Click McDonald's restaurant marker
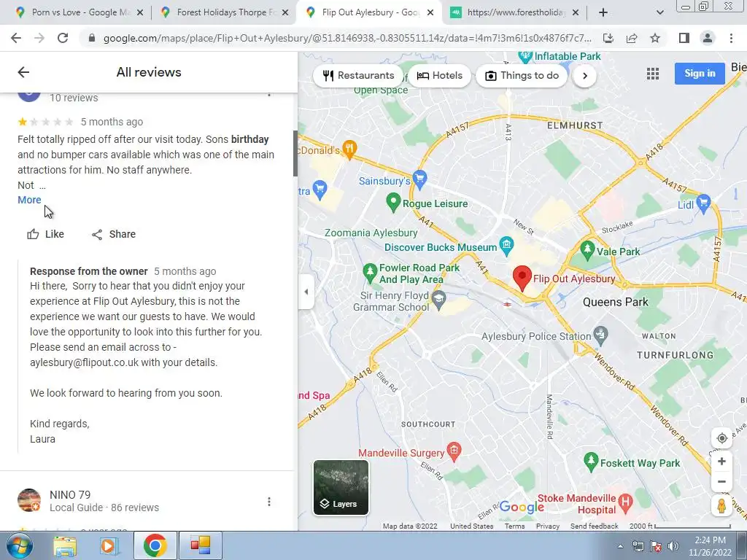Screen dimensions: 747x560 coord(349,149)
